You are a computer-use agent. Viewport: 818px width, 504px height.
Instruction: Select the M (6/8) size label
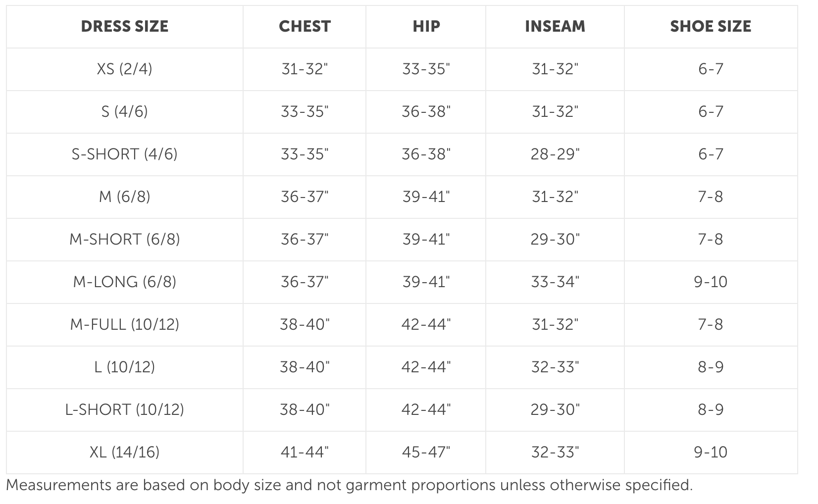pyautogui.click(x=124, y=197)
